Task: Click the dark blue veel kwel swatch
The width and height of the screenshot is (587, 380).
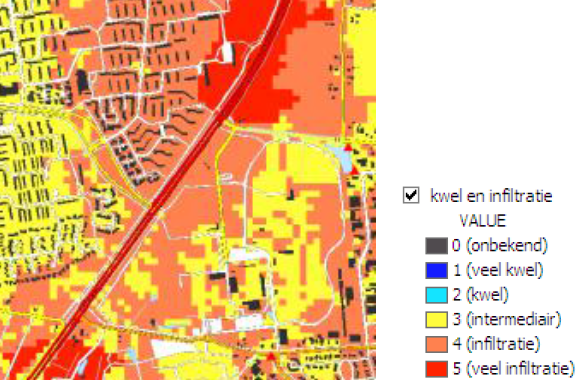Action: [x=437, y=270]
